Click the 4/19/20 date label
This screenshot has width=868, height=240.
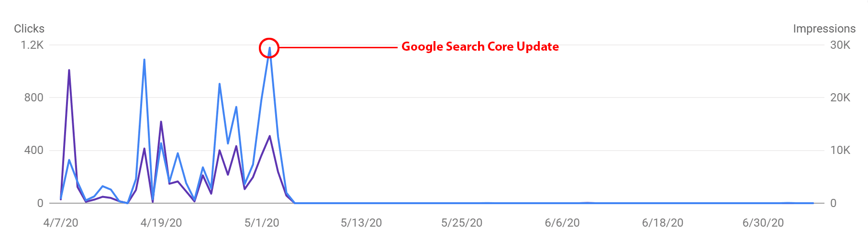161,223
